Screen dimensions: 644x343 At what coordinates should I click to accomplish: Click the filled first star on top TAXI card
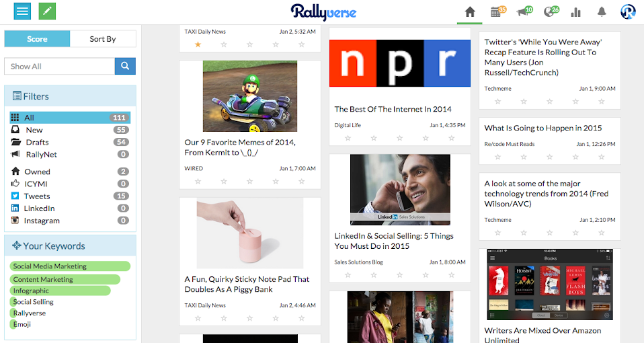[x=198, y=44]
